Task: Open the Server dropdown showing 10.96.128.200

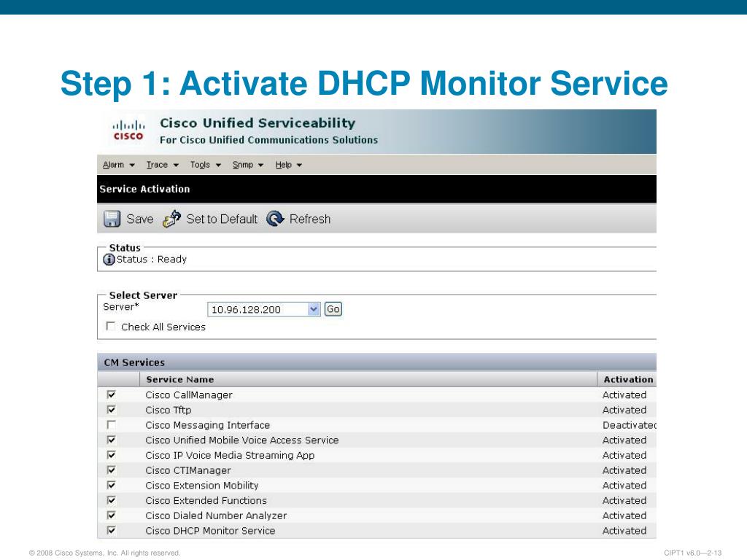Action: tap(264, 309)
